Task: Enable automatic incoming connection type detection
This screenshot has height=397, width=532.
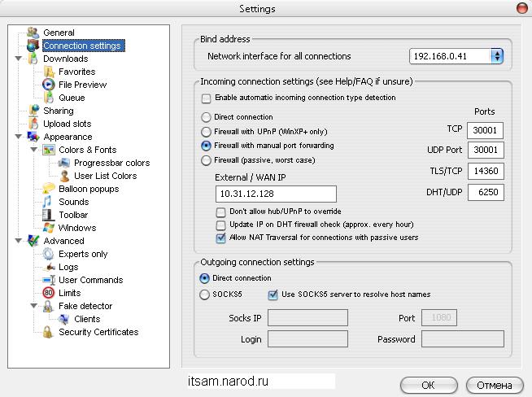Action: (207, 98)
